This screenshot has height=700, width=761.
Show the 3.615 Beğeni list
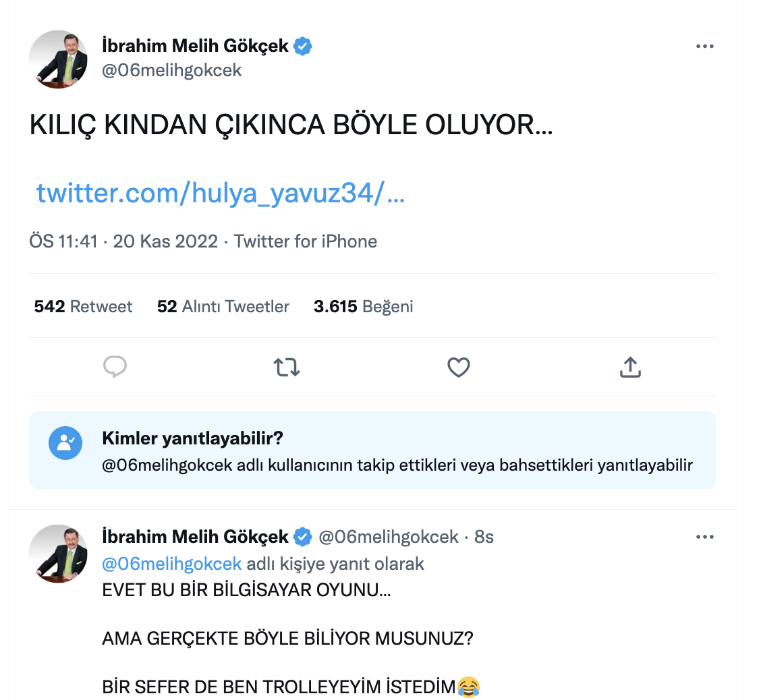click(x=364, y=306)
